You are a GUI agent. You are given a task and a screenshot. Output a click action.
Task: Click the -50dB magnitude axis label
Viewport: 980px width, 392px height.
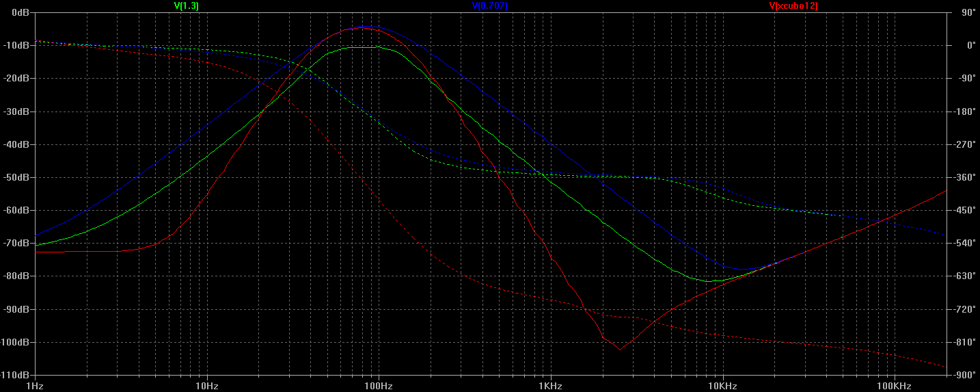[x=18, y=177]
